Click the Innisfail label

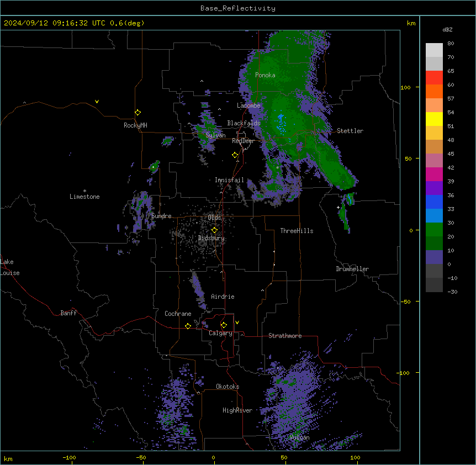[x=229, y=180]
